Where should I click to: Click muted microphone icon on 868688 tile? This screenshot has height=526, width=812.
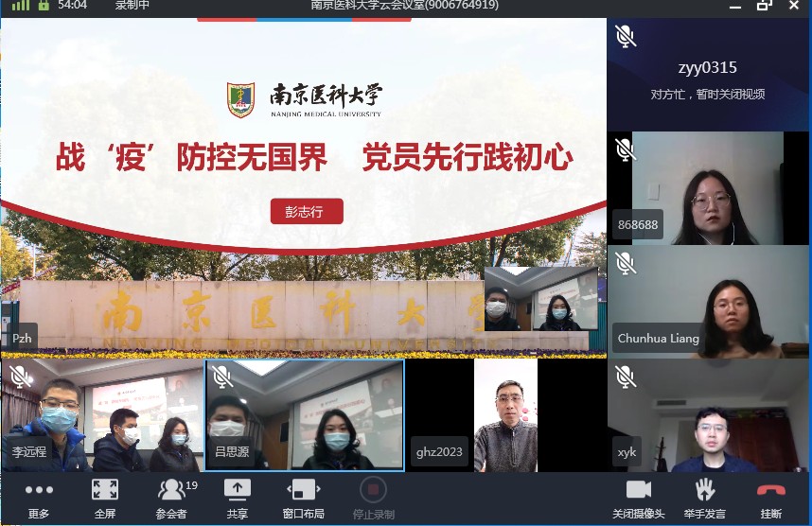coord(626,149)
